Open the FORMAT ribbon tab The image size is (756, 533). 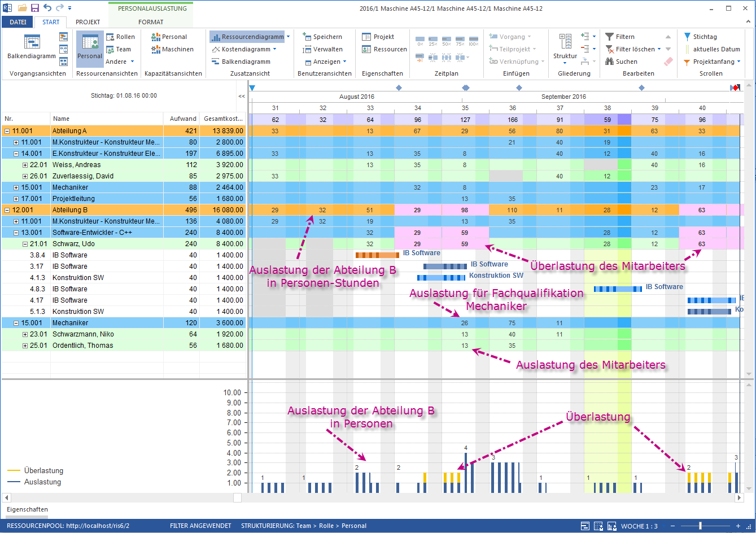click(151, 22)
